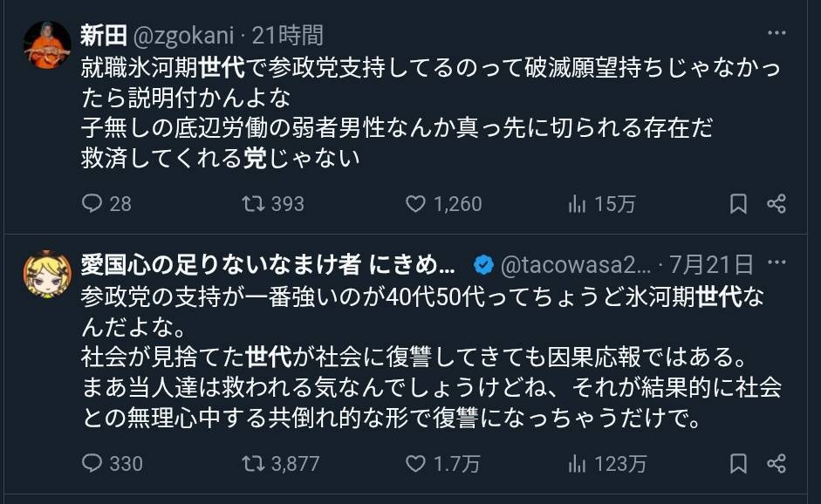Open more options for 新田's post
821x504 pixels.
click(777, 35)
